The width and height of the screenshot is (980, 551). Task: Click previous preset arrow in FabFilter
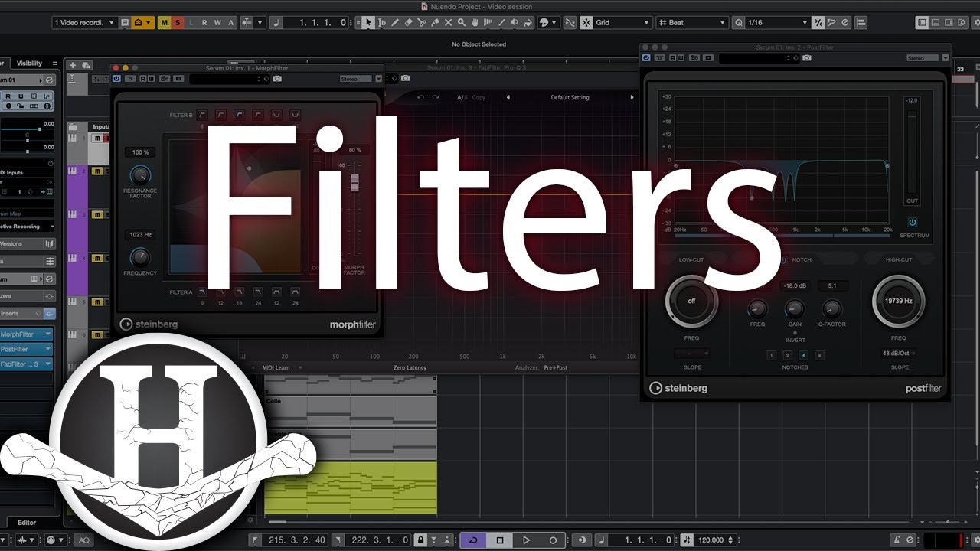point(507,97)
